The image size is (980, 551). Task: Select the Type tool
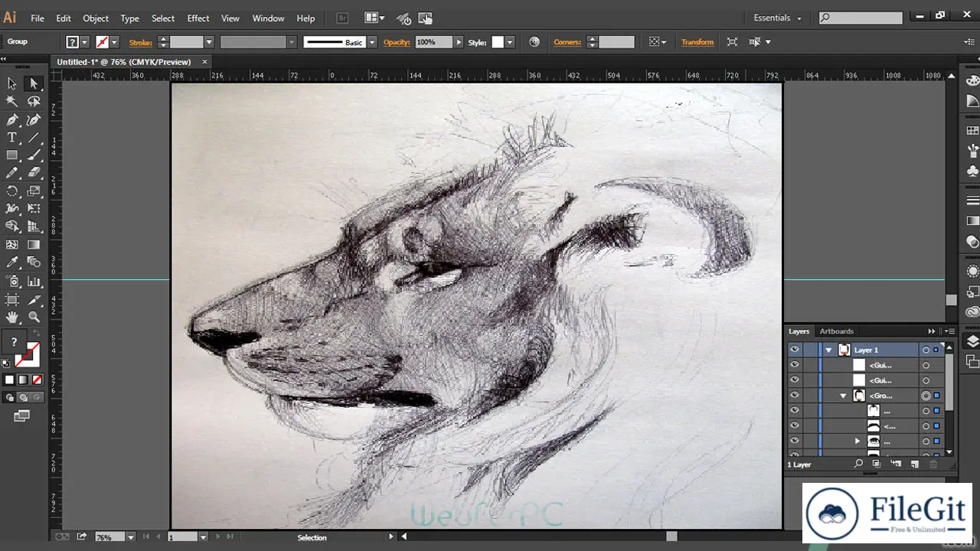pos(12,138)
